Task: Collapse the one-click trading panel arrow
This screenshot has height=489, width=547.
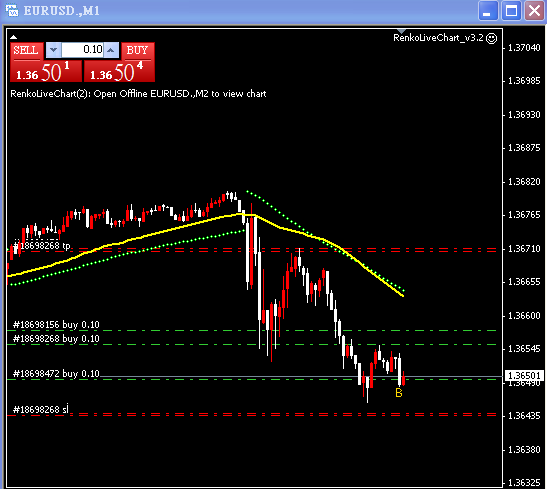Action: [13, 37]
